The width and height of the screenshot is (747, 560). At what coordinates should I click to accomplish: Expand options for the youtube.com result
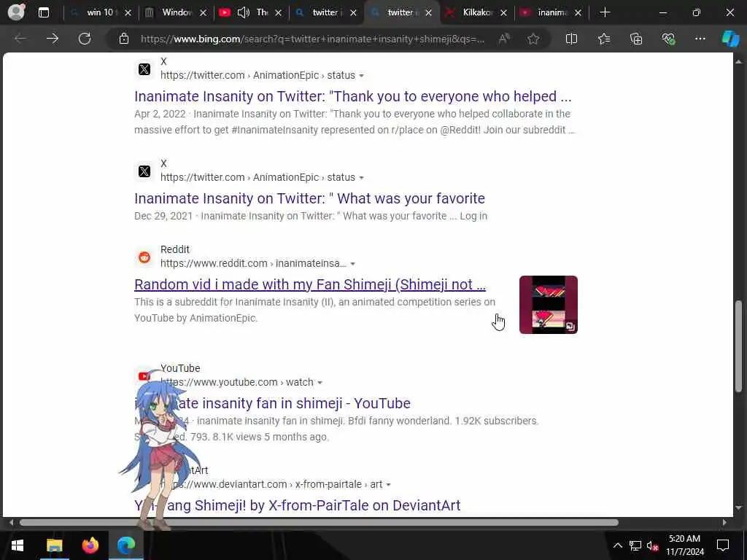320,383
